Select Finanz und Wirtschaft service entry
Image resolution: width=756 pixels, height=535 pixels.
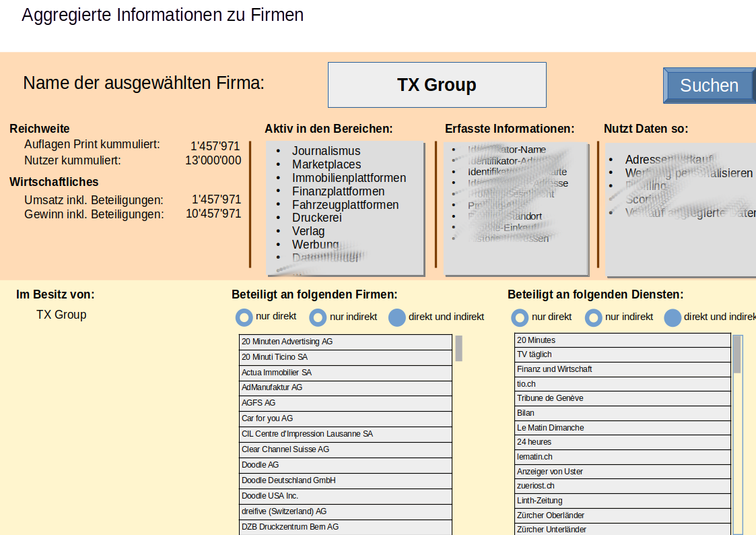tap(622, 369)
